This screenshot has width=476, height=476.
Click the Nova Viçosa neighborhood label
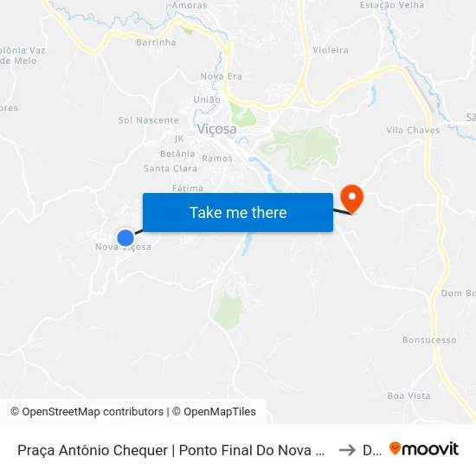click(x=123, y=248)
